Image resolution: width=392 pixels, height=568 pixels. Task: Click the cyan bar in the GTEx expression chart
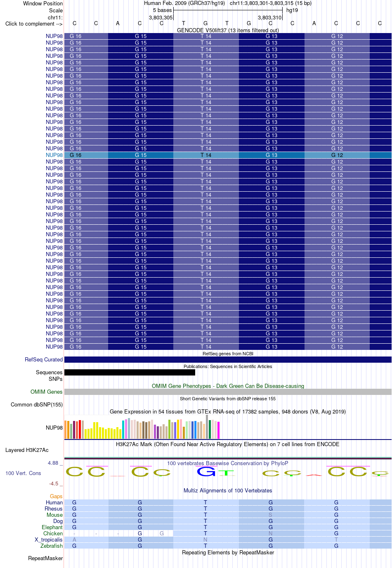click(x=123, y=430)
